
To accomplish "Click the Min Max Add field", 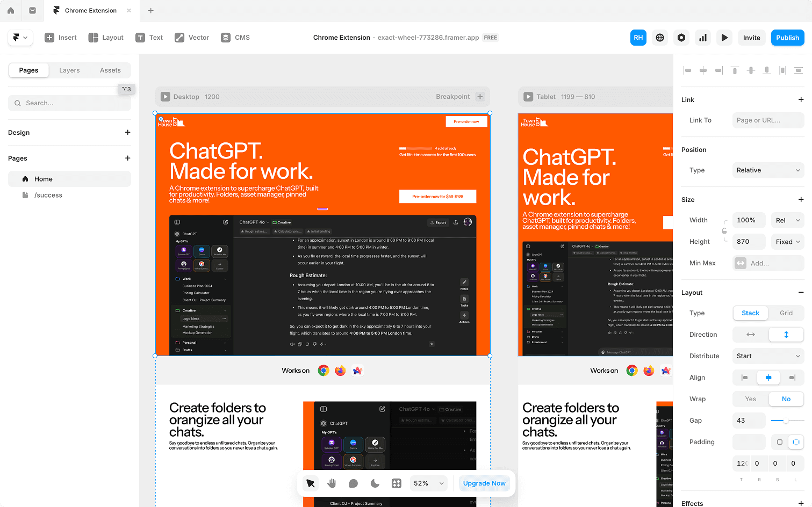I will (768, 263).
